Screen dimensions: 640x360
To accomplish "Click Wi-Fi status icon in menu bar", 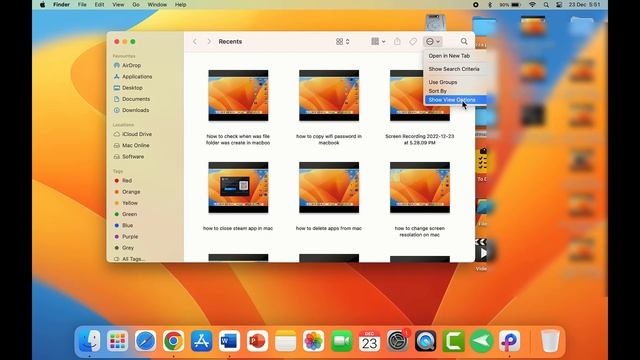I will pyautogui.click(x=532, y=5).
